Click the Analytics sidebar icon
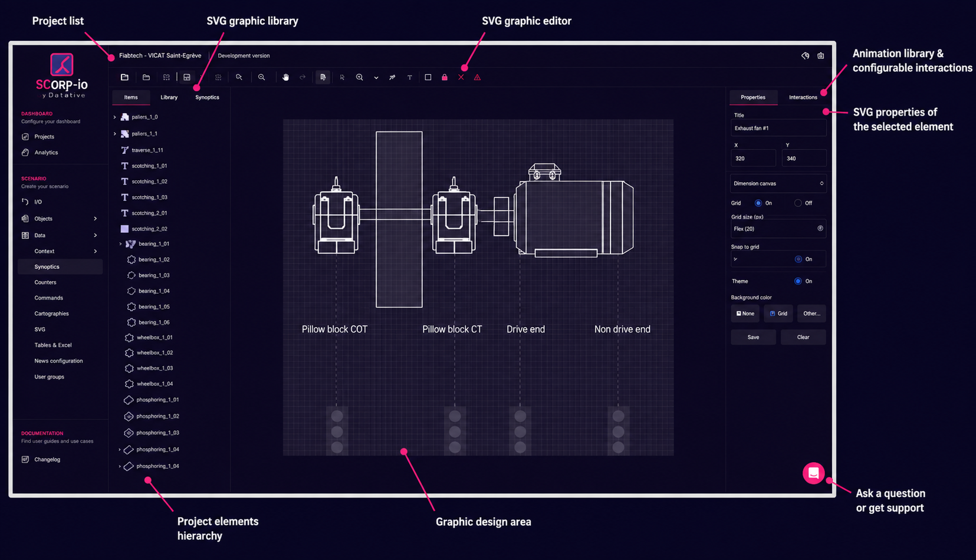 25,152
